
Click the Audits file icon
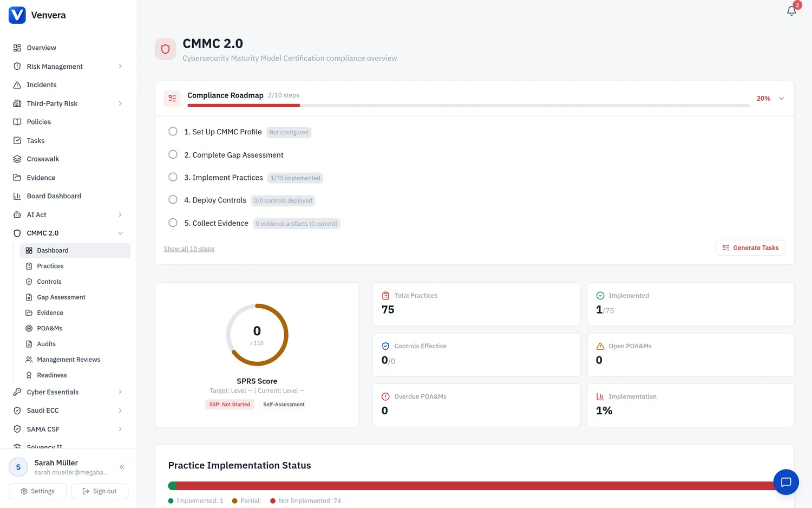click(29, 344)
